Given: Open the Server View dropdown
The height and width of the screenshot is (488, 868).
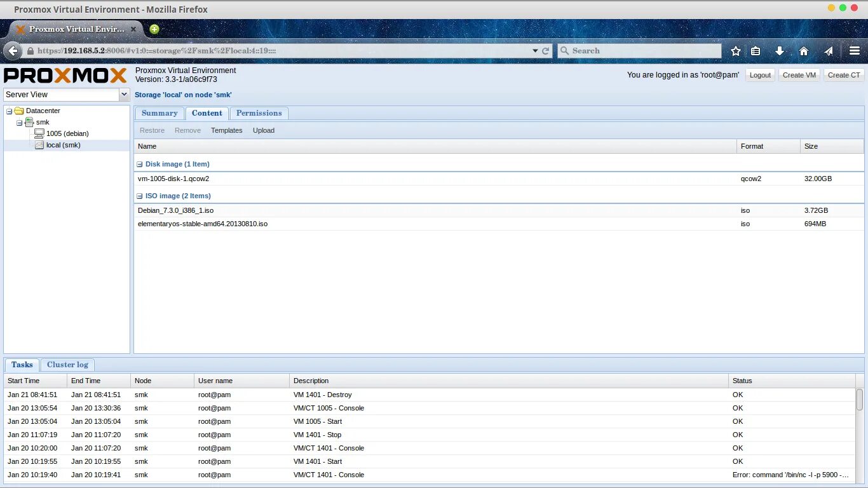Looking at the screenshot, I should pyautogui.click(x=124, y=95).
